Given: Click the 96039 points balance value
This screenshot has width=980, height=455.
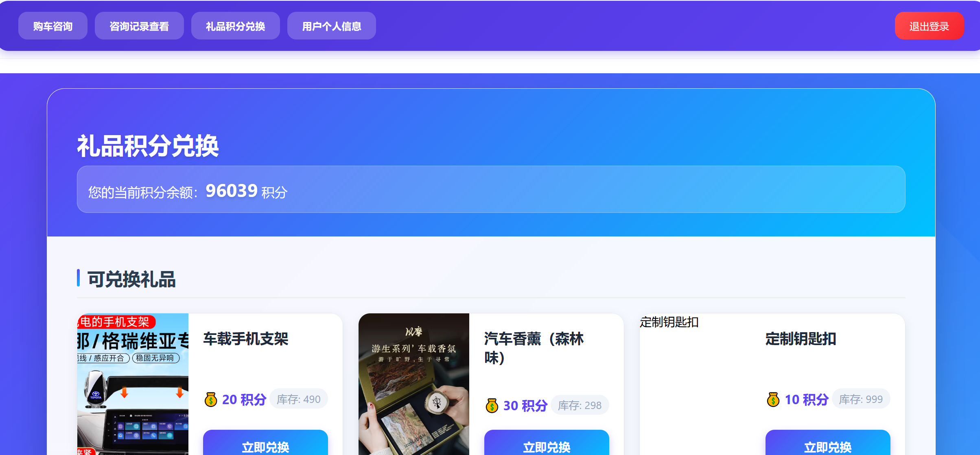Looking at the screenshot, I should [232, 191].
